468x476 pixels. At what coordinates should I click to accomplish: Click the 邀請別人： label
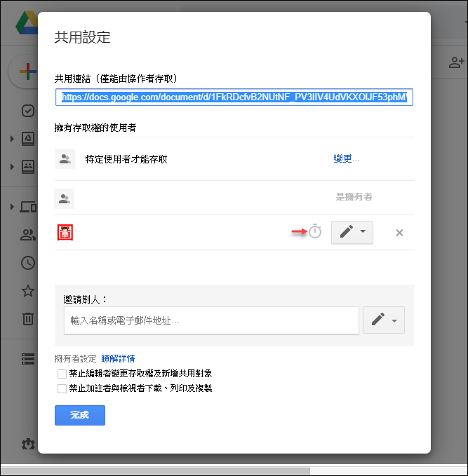86,299
